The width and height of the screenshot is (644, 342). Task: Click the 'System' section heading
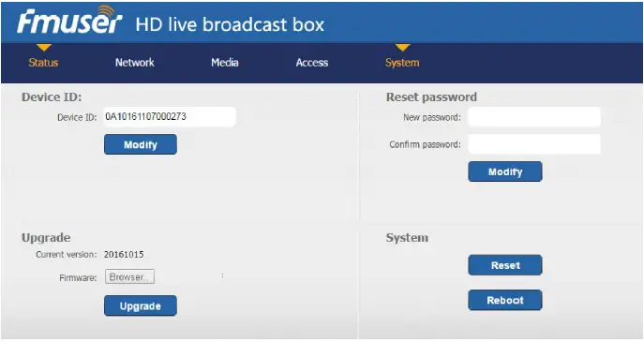(407, 238)
